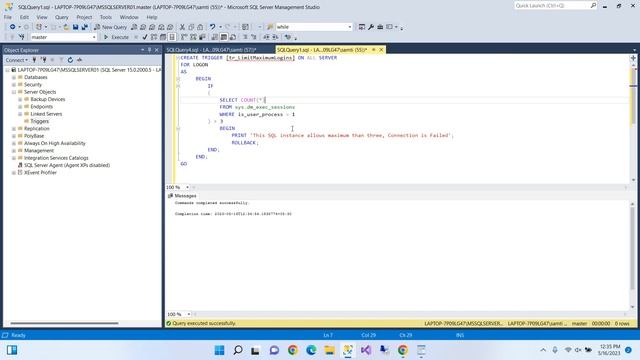Viewport: 640px width, 360px height.
Task: Open the Tools menu
Action: pos(106,17)
